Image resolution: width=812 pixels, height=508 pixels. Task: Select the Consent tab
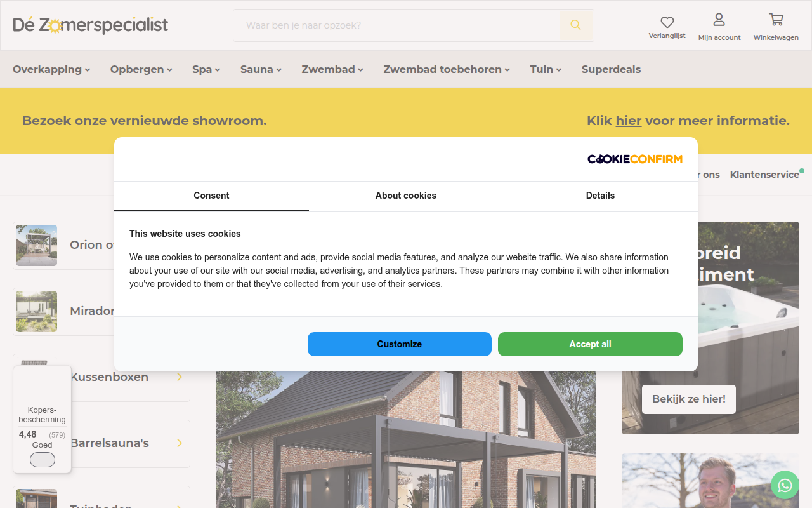[211, 196]
